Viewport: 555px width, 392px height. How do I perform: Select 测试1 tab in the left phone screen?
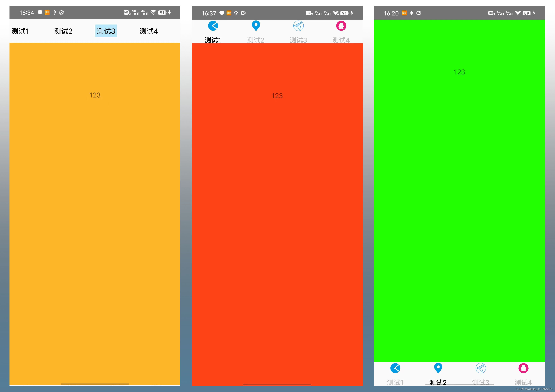(20, 31)
